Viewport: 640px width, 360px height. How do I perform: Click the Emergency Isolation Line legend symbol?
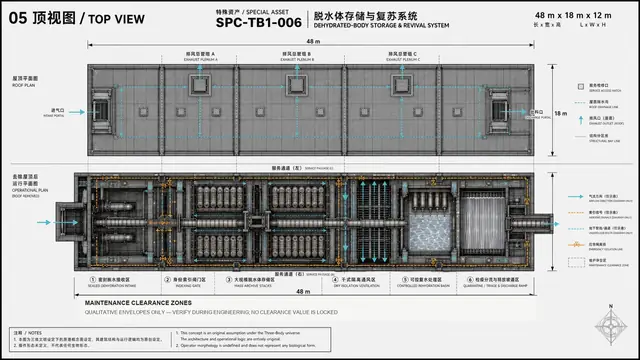(x=576, y=245)
